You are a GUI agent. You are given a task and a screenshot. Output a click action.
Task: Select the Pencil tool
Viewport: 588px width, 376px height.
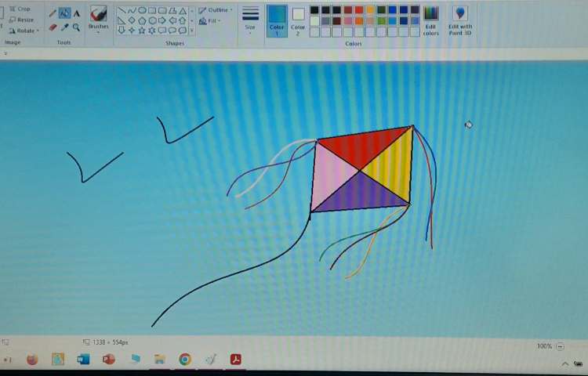point(53,13)
